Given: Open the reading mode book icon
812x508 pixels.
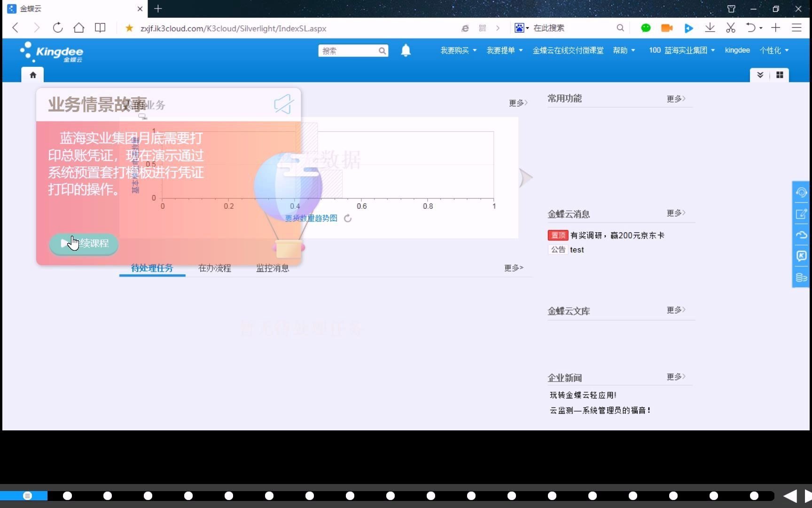Looking at the screenshot, I should (x=100, y=28).
